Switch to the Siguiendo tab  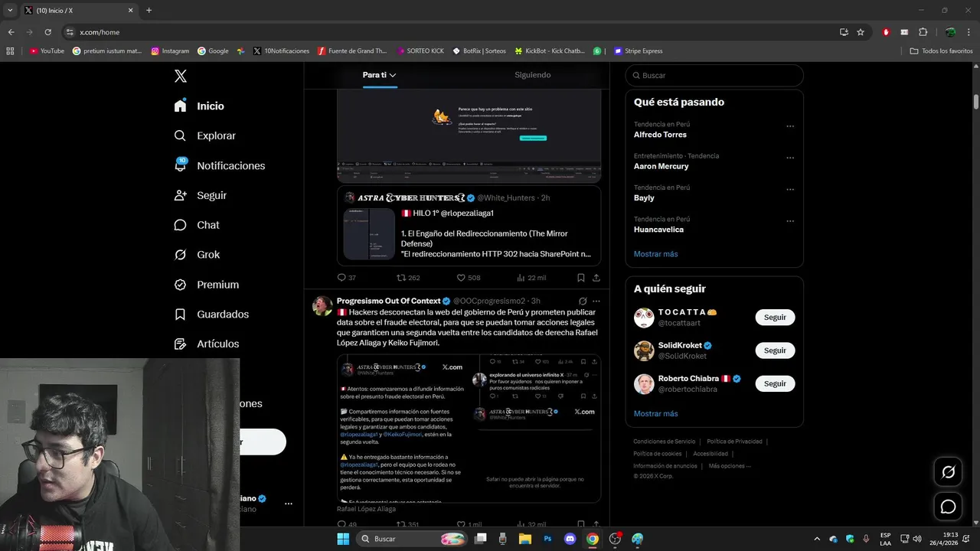pos(532,75)
